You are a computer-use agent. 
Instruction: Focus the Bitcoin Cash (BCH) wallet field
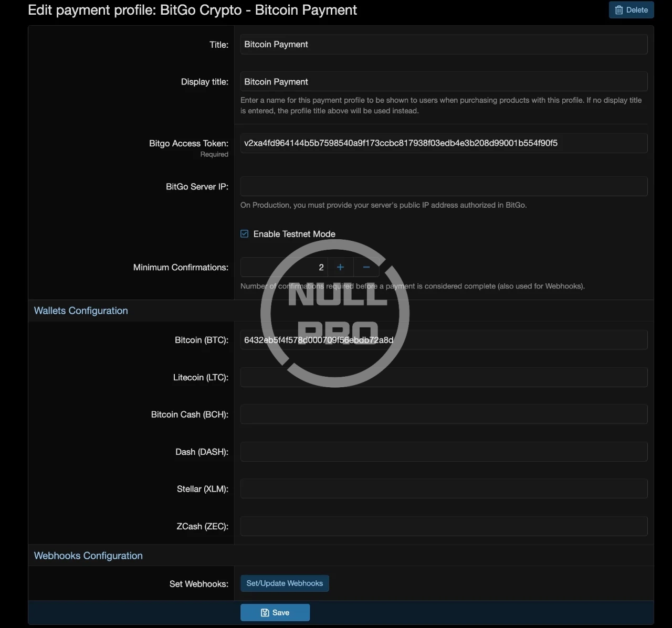[444, 414]
